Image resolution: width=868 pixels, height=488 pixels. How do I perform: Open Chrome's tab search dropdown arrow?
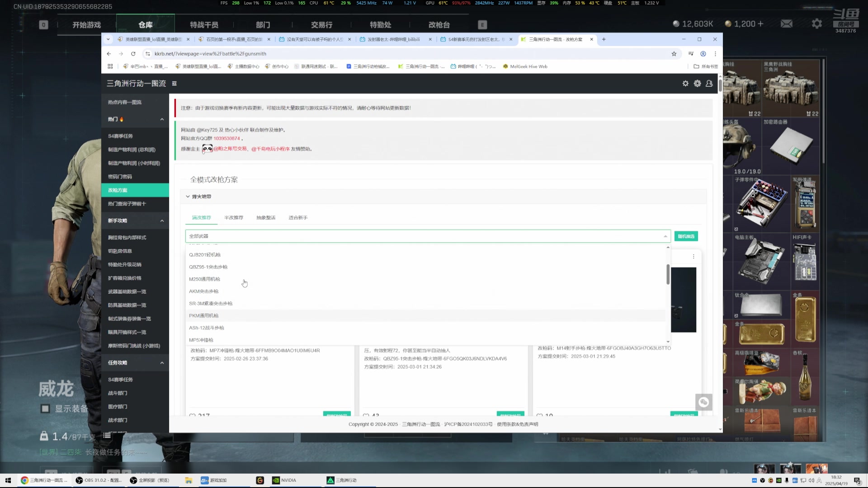pos(108,39)
